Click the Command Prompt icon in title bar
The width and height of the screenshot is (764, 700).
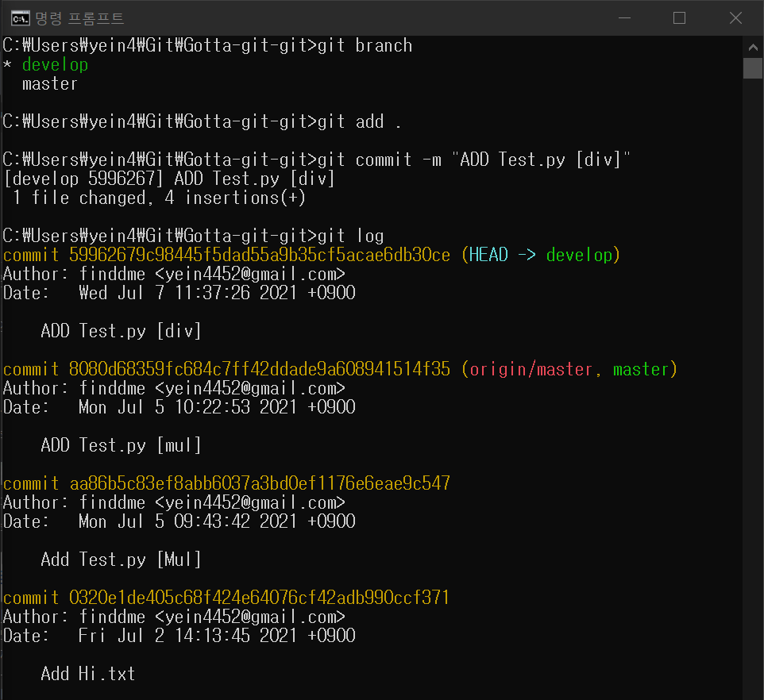(x=20, y=18)
